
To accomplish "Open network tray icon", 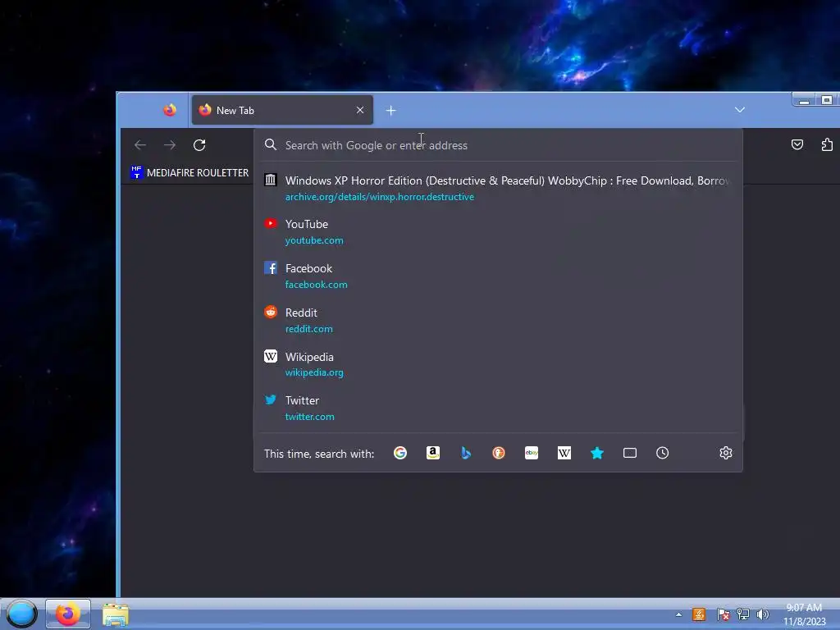I will [x=743, y=614].
